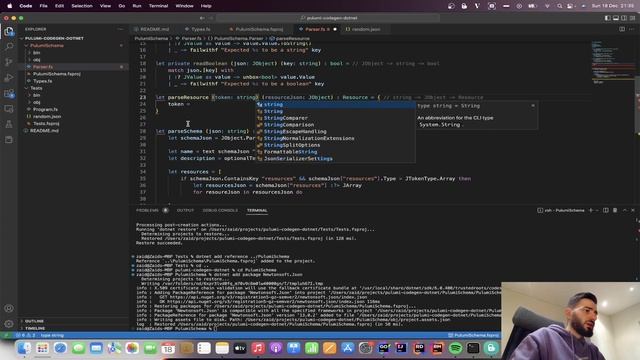Open the Selection menu in the menu bar
Screen dimensions: 640x360
[82, 6]
